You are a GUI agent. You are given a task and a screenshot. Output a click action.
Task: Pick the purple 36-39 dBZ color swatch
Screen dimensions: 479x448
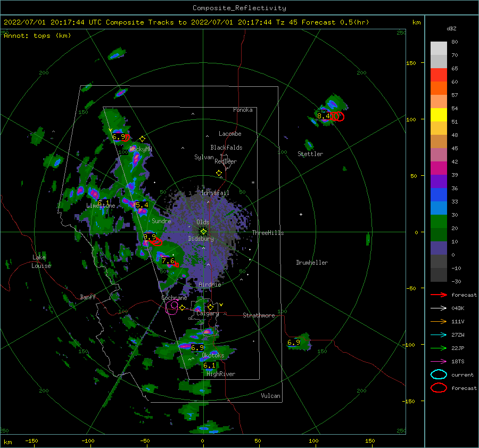click(x=439, y=182)
